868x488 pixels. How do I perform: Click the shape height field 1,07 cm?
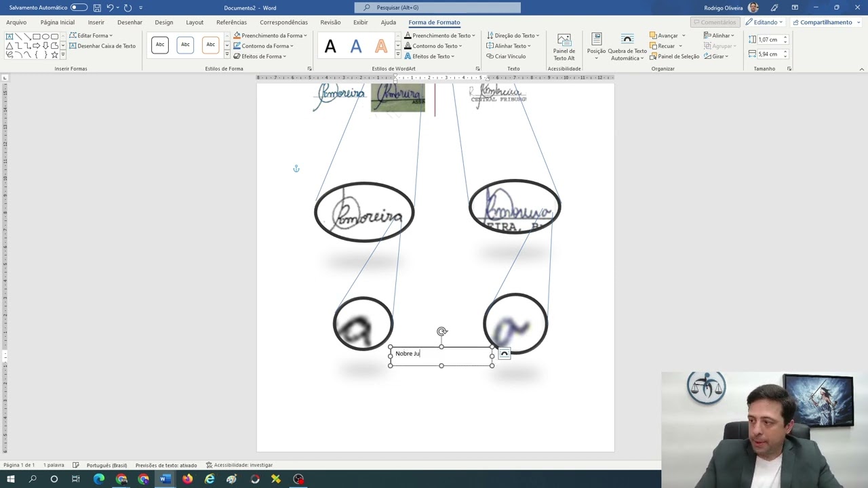[770, 39]
